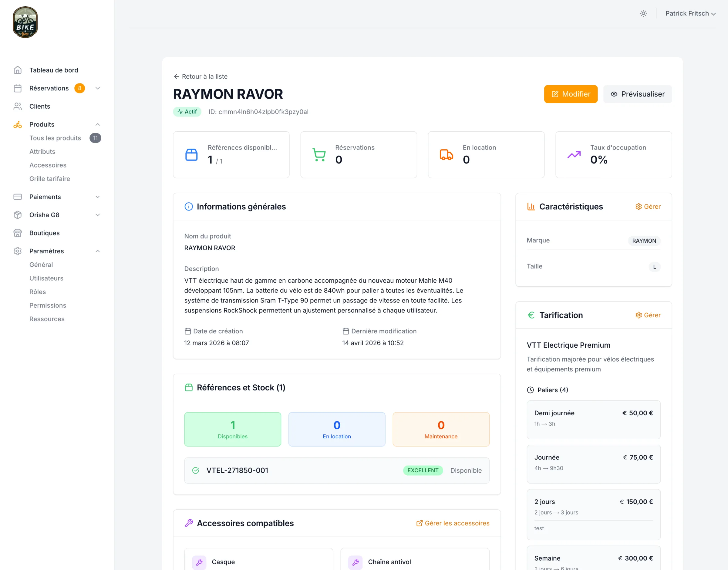This screenshot has height=570, width=728.
Task: Click the RAYMON brand tag
Action: point(644,241)
